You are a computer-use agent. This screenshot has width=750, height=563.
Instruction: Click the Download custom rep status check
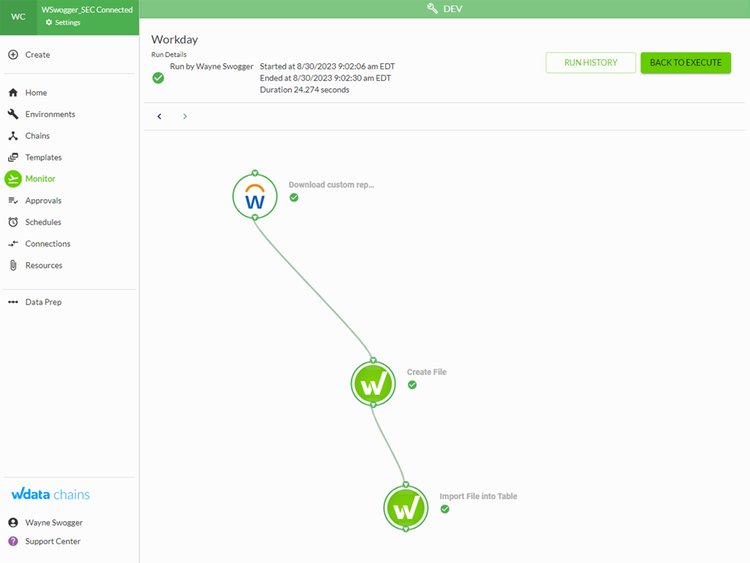tap(294, 198)
